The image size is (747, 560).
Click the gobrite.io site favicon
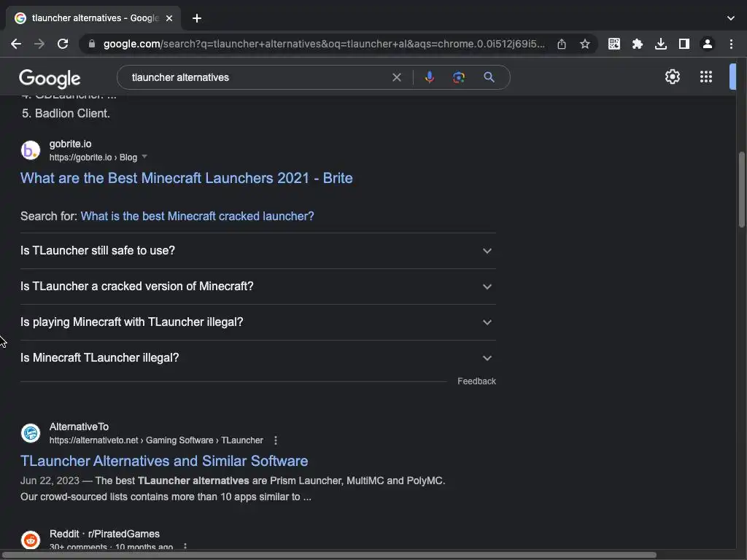pos(31,150)
